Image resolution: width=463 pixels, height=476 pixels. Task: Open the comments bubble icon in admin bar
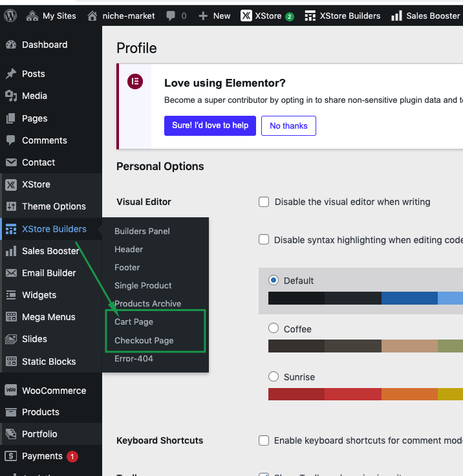click(171, 16)
